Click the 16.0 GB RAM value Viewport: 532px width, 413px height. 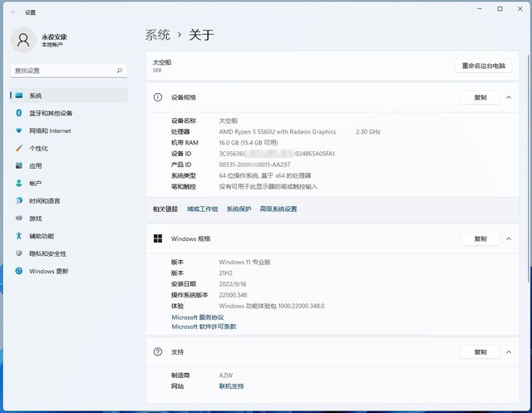tap(249, 142)
